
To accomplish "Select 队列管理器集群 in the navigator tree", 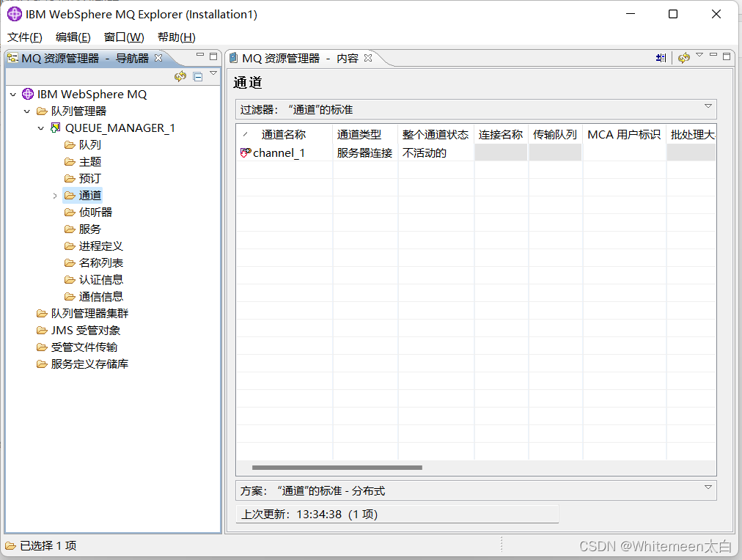I will (x=90, y=314).
